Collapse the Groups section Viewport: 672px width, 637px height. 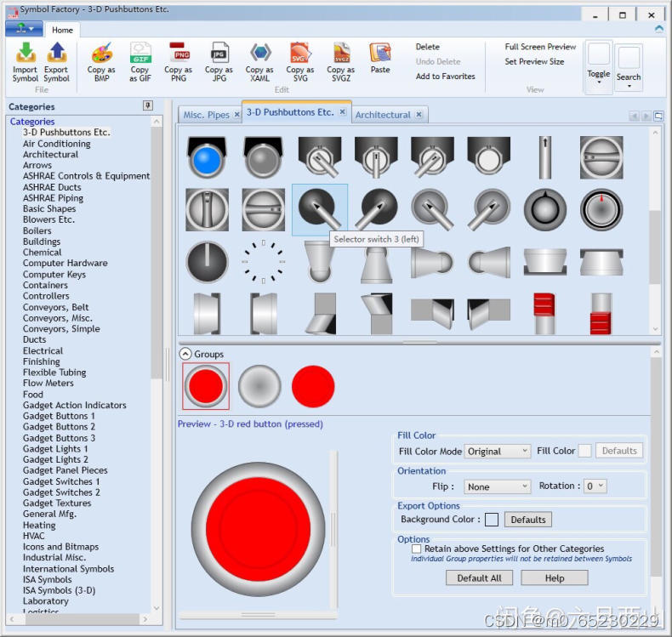click(x=185, y=354)
